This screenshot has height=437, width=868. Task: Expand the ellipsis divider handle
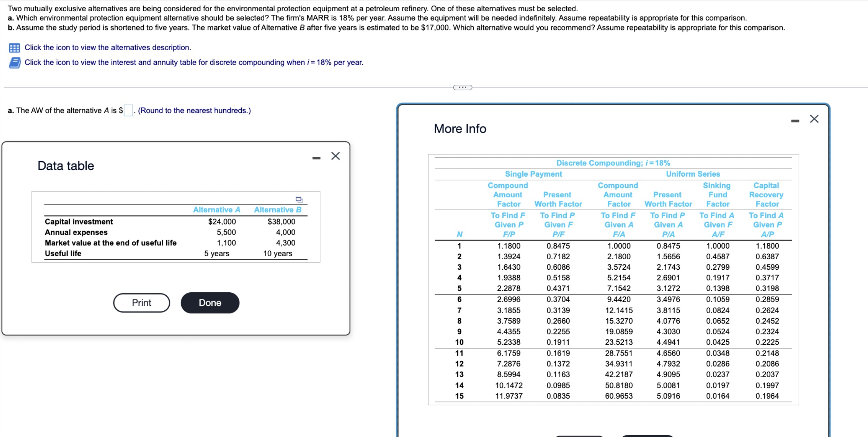(462, 87)
